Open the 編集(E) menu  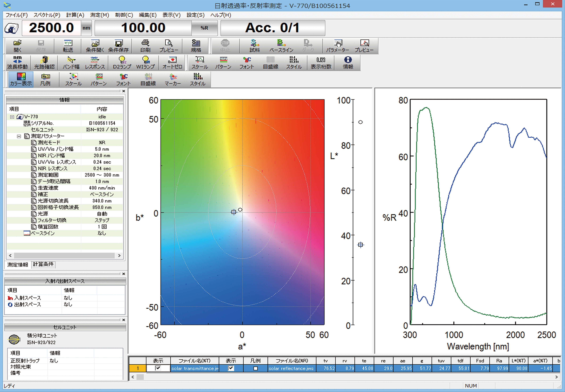pos(148,15)
